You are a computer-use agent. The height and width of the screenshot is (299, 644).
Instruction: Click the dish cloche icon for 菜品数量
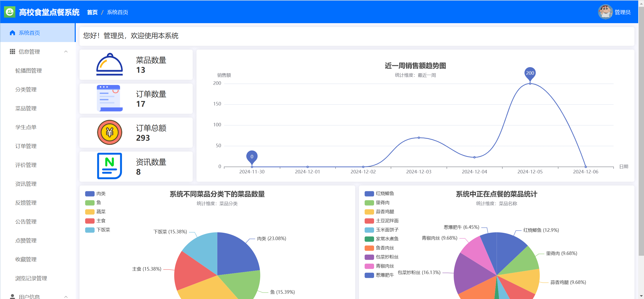[x=109, y=64]
